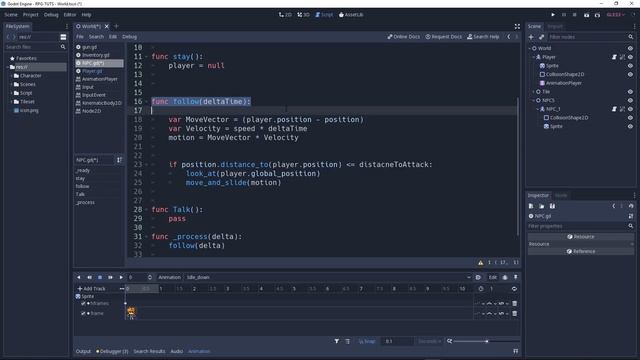Open the Seconds timeline unit dropdown

point(429,341)
